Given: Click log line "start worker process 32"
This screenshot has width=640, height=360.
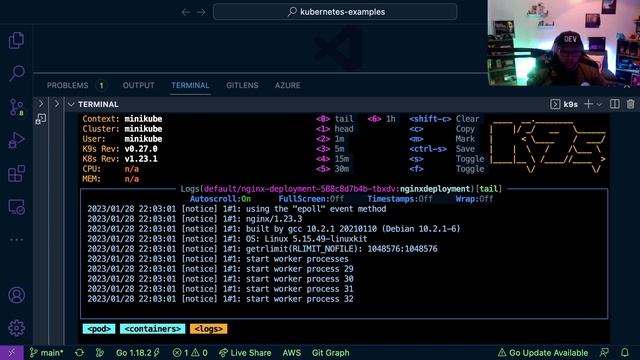Looking at the screenshot, I should tap(300, 299).
